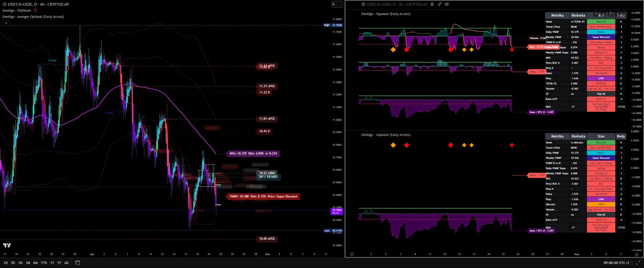Screen dimensions: 644x268
Task: Click the vs Altcoins mode value
Action: tap(577, 143)
